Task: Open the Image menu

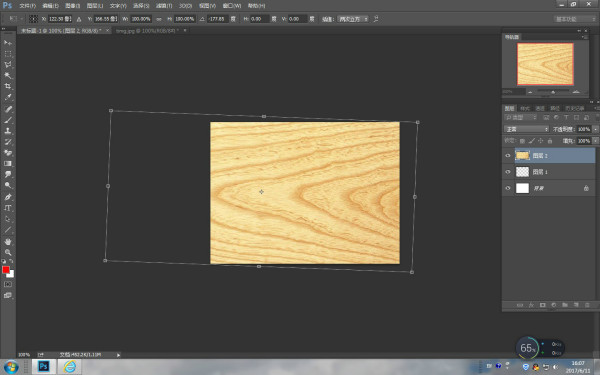Action: point(72,6)
